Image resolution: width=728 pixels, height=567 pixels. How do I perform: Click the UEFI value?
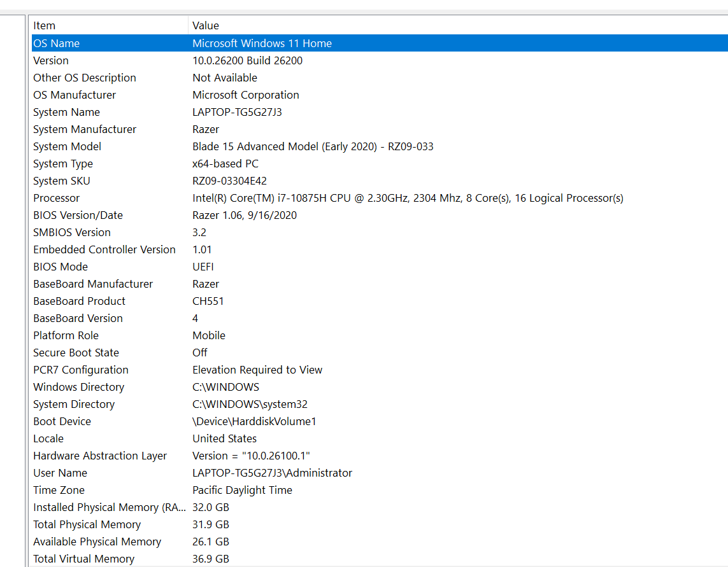[203, 267]
